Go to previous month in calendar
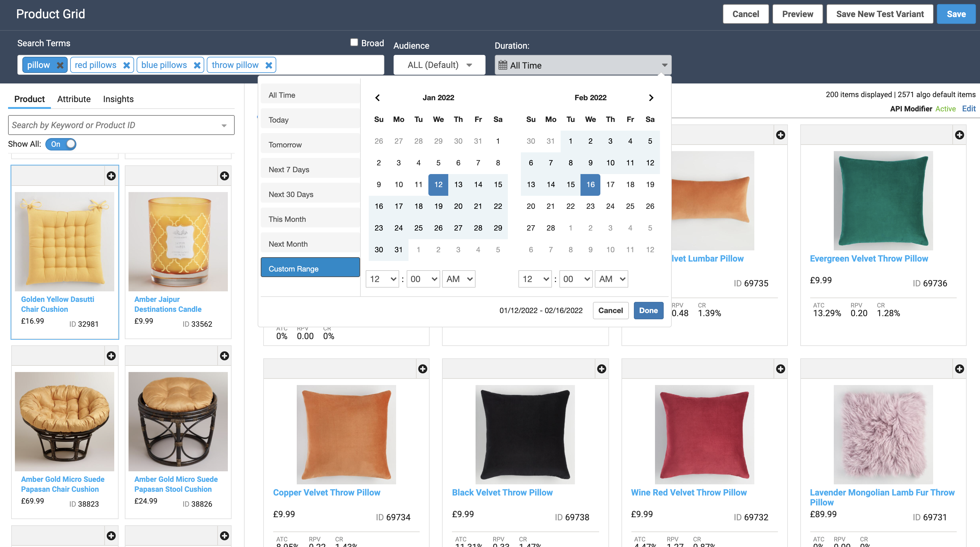 (377, 98)
